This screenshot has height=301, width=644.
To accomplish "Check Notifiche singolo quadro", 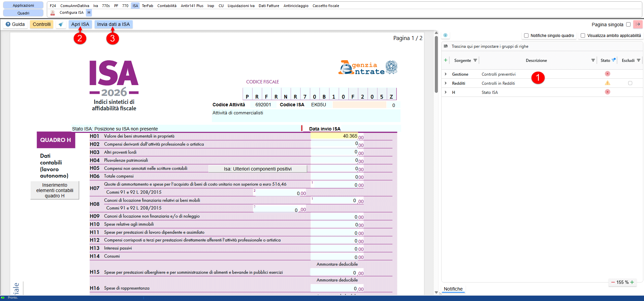I will [x=526, y=35].
